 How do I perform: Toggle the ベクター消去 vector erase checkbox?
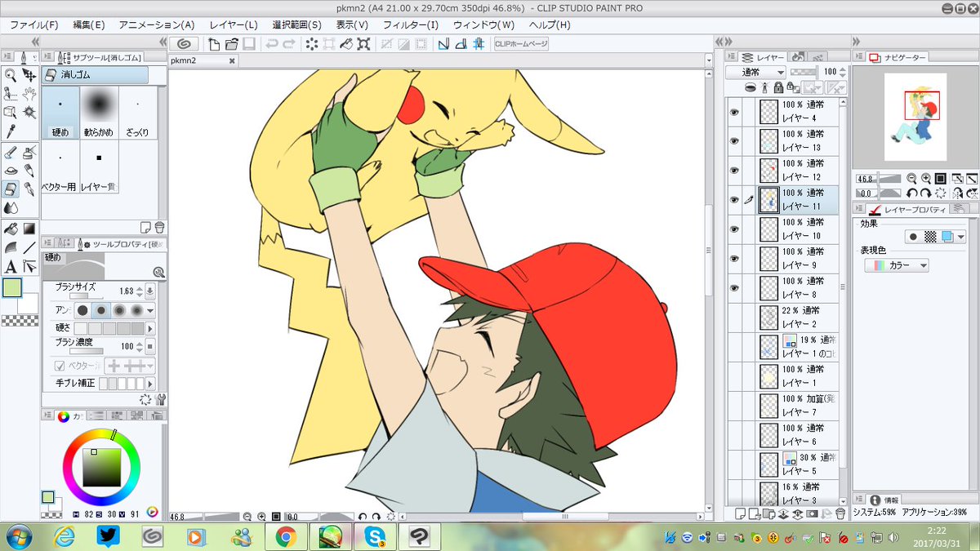pos(59,367)
